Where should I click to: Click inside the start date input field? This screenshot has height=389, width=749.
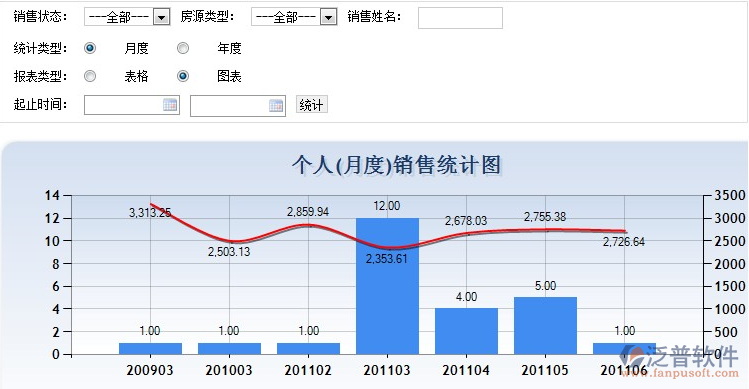coord(132,105)
